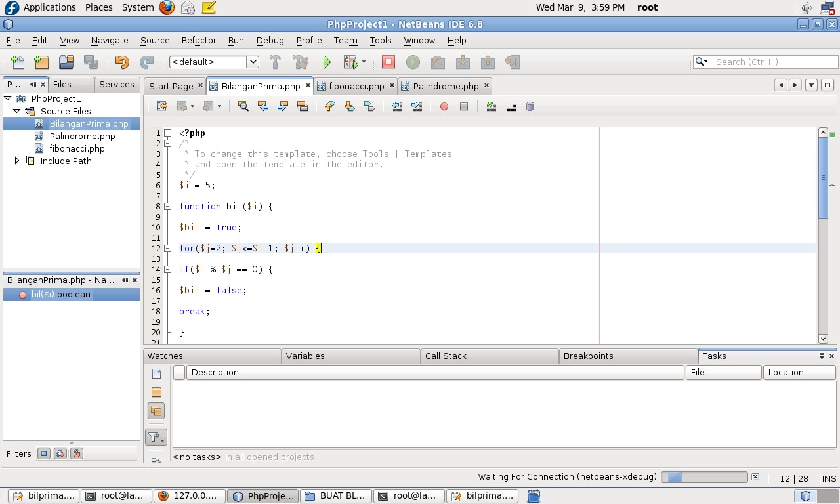Collapse the PhpProject1 tree node

coord(8,98)
